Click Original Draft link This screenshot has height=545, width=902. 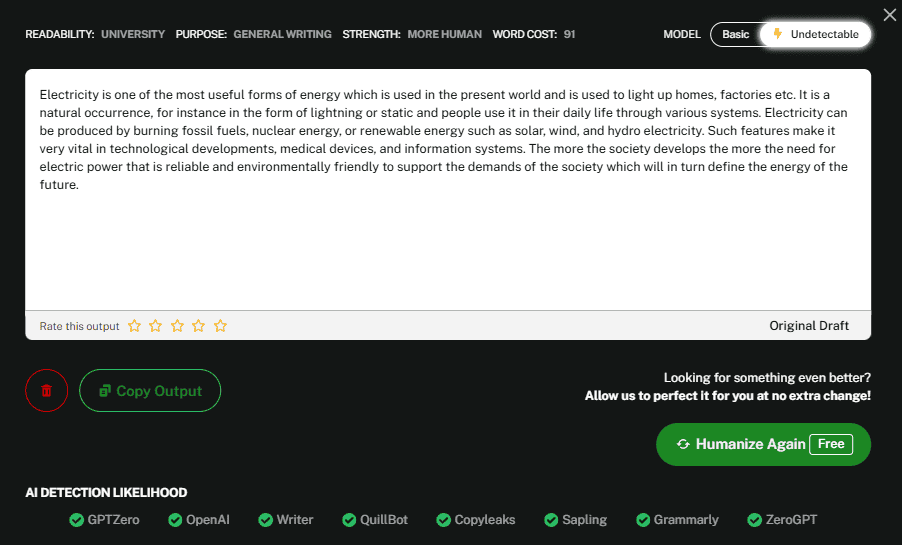coord(809,326)
